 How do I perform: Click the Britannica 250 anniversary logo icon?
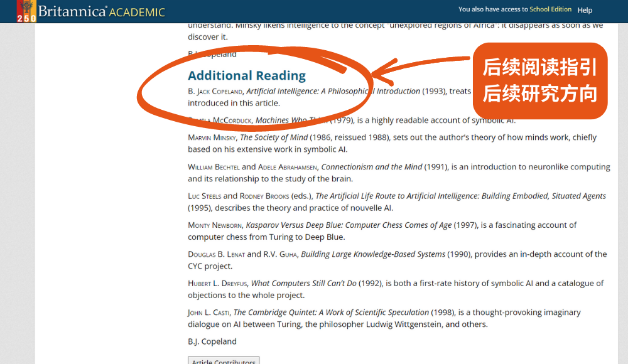[x=26, y=11]
